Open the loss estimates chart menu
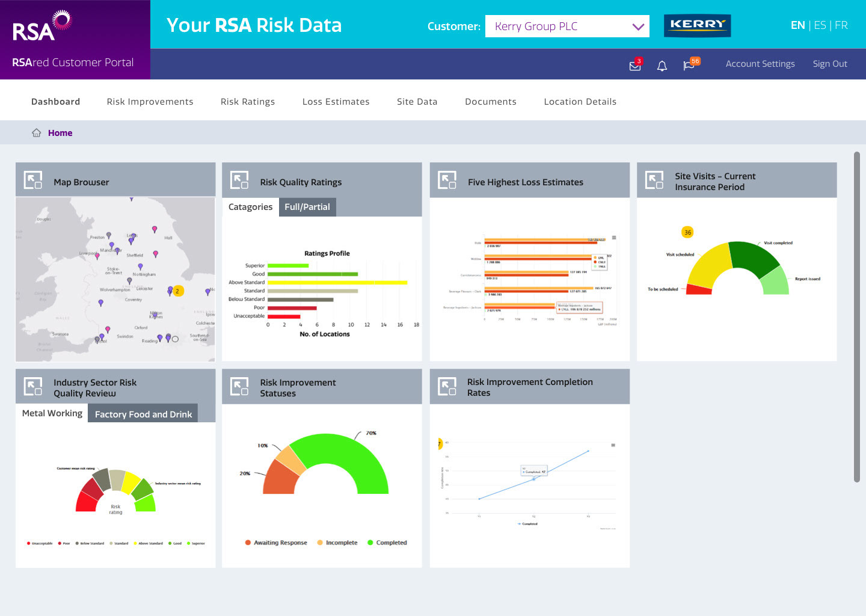Viewport: 866px width, 616px height. 613,238
